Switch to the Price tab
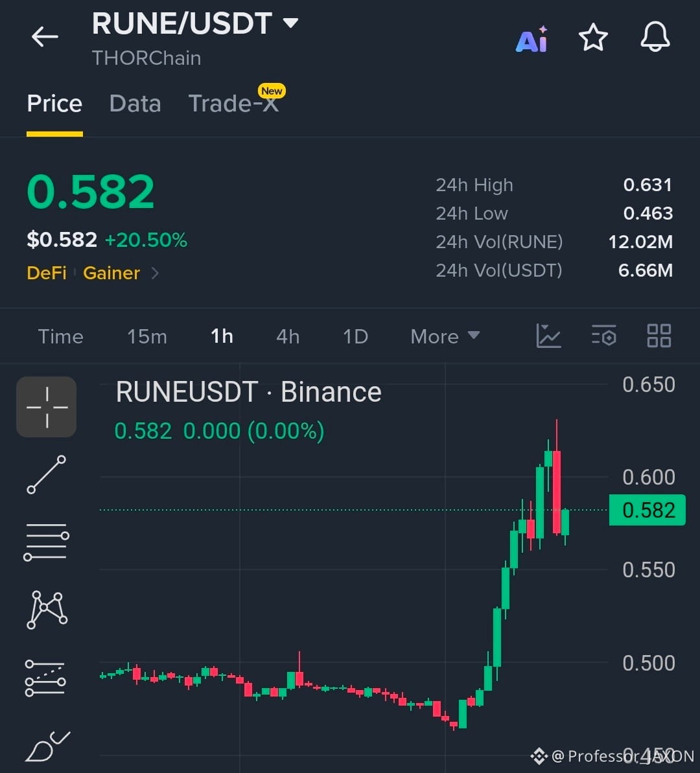Image resolution: width=700 pixels, height=773 pixels. click(54, 104)
